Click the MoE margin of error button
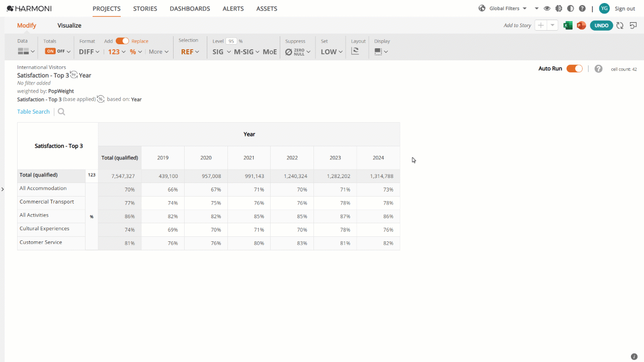 [270, 52]
